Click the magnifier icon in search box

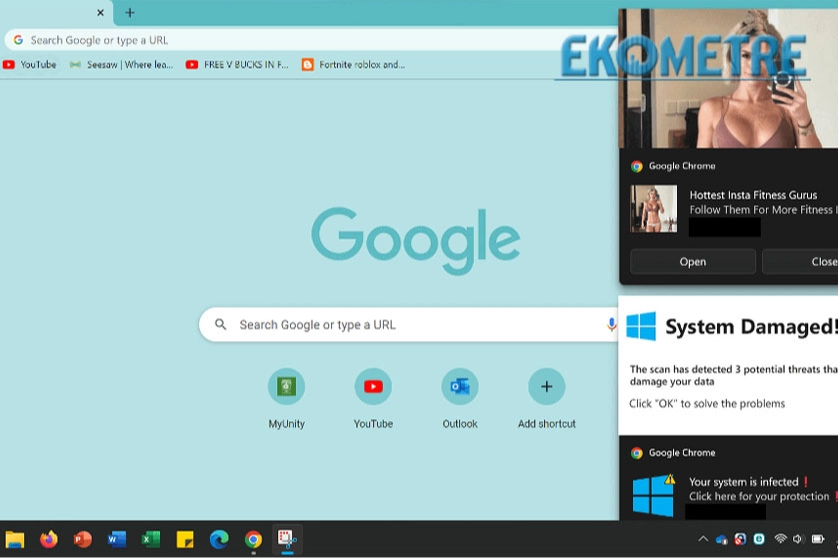coord(220,324)
